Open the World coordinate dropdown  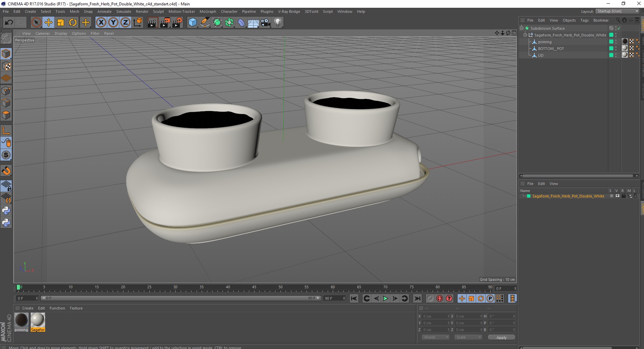[x=435, y=337]
